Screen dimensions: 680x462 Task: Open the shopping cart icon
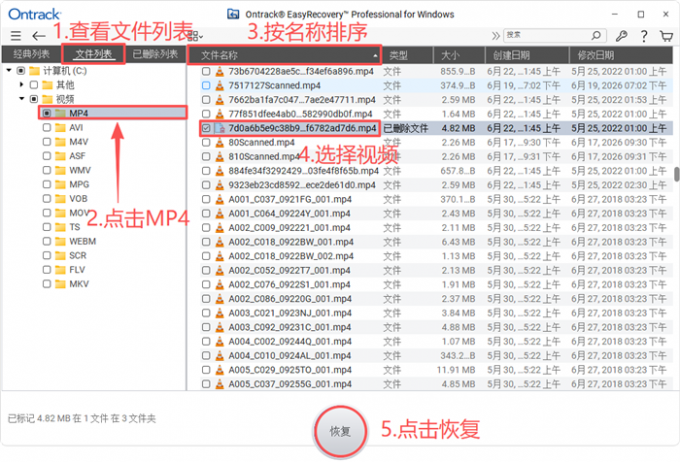coord(666,36)
